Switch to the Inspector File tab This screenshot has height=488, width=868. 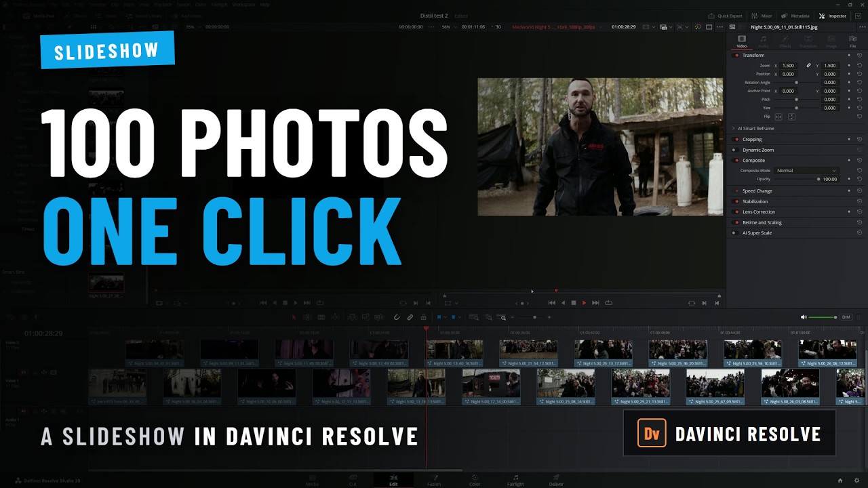(x=853, y=41)
